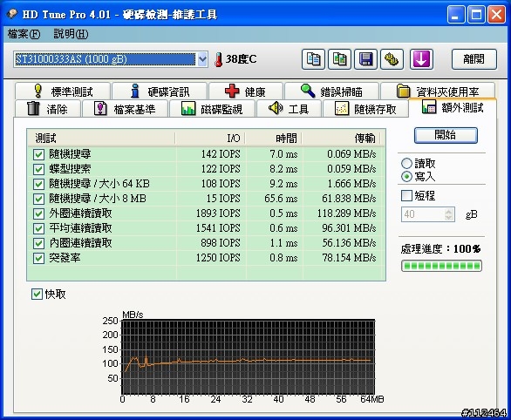Save screenshot floppy disk icon
The width and height of the screenshot is (511, 420).
(365, 59)
